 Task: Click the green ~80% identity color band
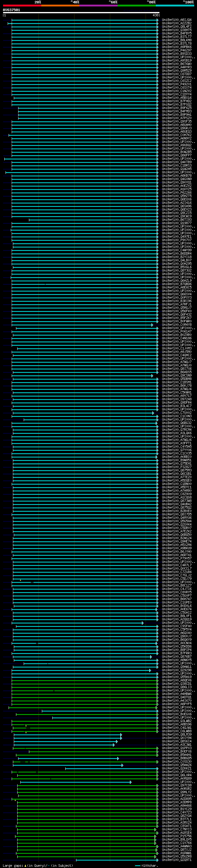click(x=137, y=6)
